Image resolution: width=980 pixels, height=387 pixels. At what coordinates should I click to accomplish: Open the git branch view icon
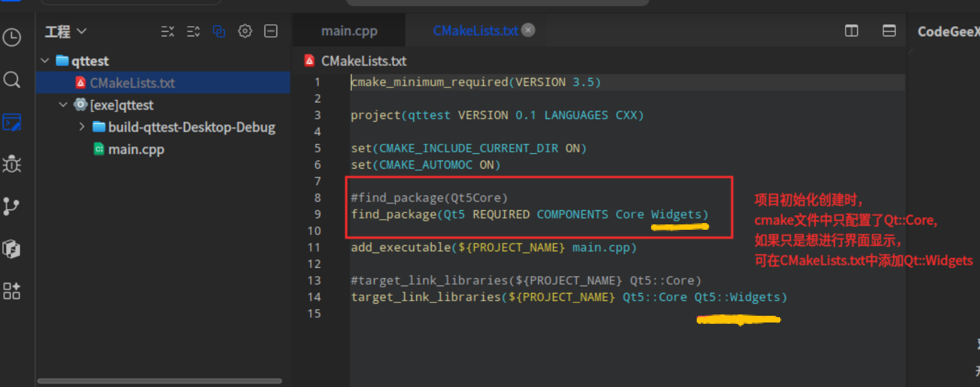(x=12, y=206)
